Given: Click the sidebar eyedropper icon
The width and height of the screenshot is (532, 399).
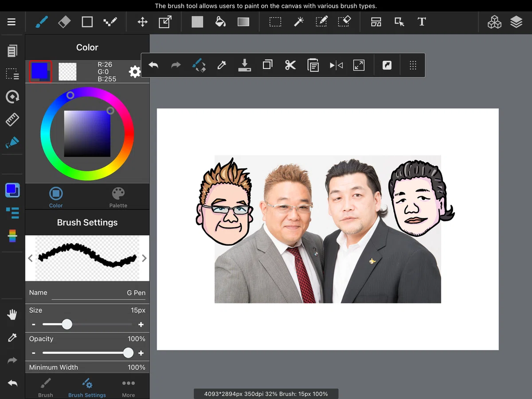Looking at the screenshot, I should [12, 338].
